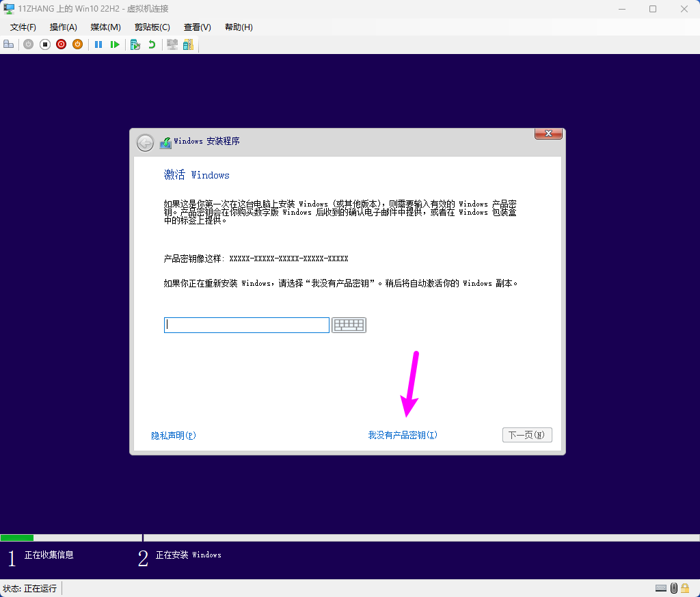Click step 2 正在安装 Windows label

pyautogui.click(x=189, y=555)
